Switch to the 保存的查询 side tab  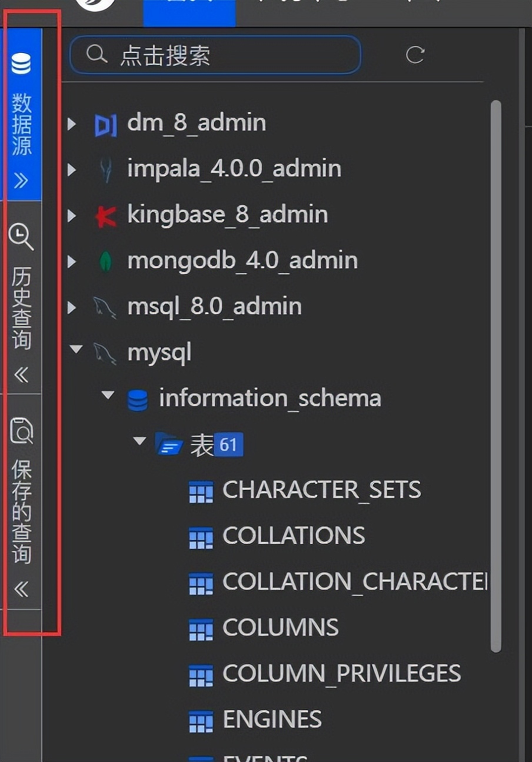[x=22, y=501]
